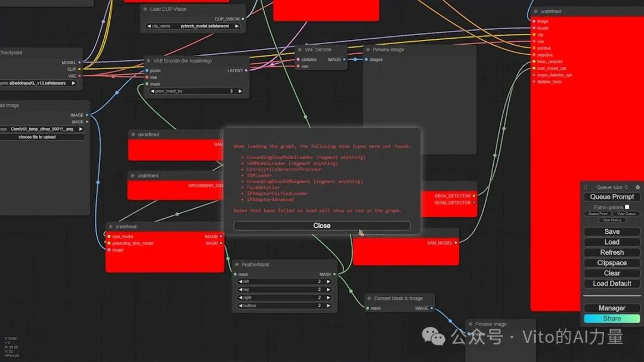Viewport: 644px width, 362px height.
Task: Enable the Extra options checkbox
Action: click(x=627, y=207)
